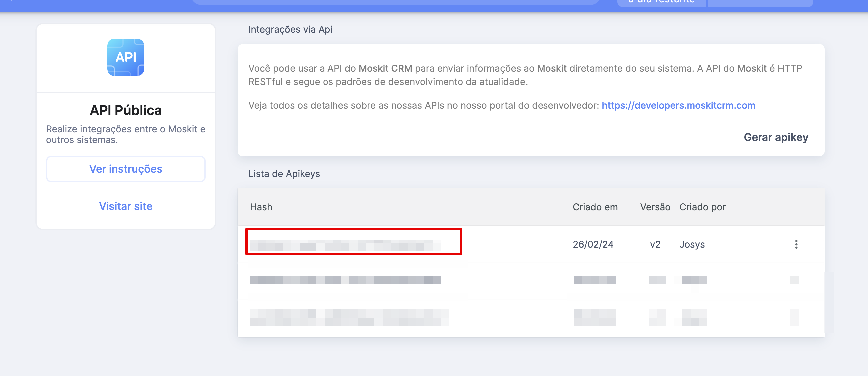Click the Ver instruções button

click(x=126, y=169)
